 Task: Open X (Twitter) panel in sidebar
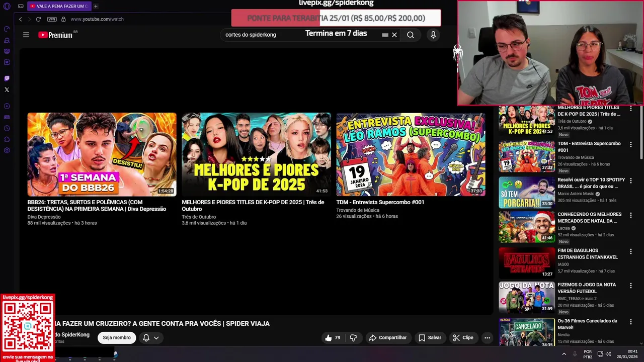click(7, 89)
